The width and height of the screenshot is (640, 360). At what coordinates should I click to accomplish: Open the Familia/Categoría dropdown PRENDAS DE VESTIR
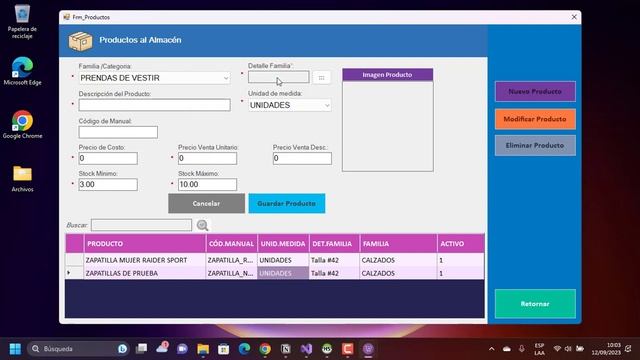tap(154, 78)
